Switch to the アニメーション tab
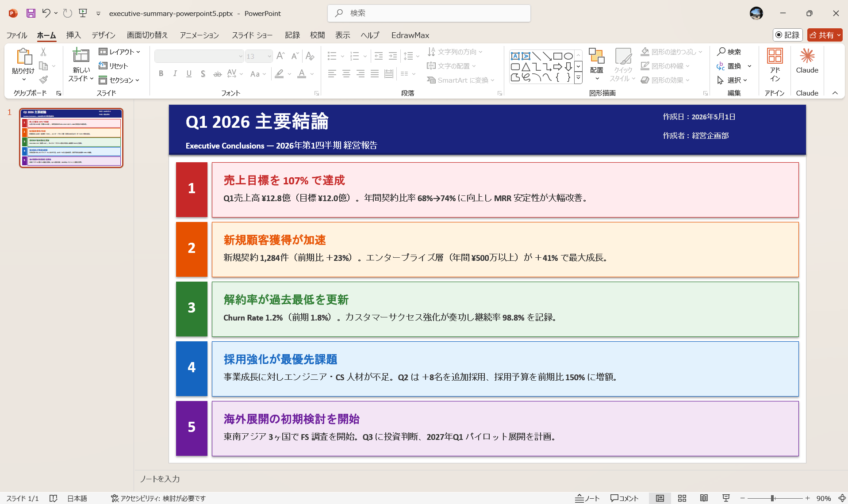 199,35
